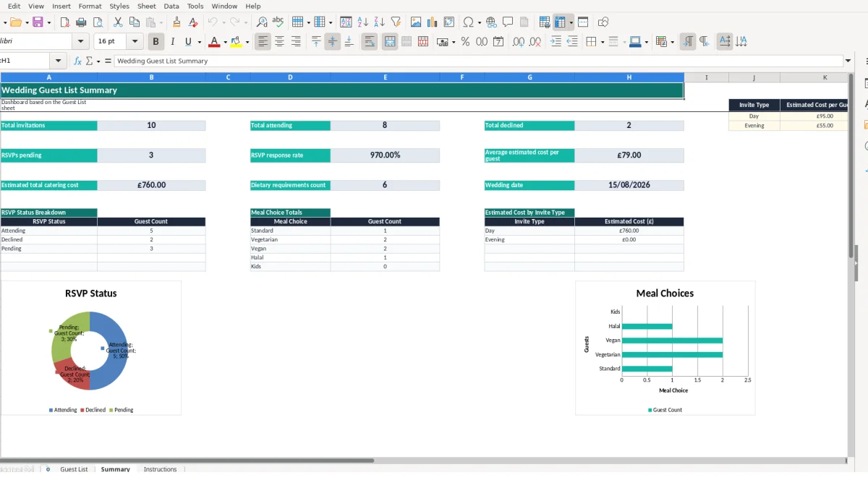This screenshot has width=868, height=488.
Task: Sort ascending A to Z
Action: pos(363,22)
